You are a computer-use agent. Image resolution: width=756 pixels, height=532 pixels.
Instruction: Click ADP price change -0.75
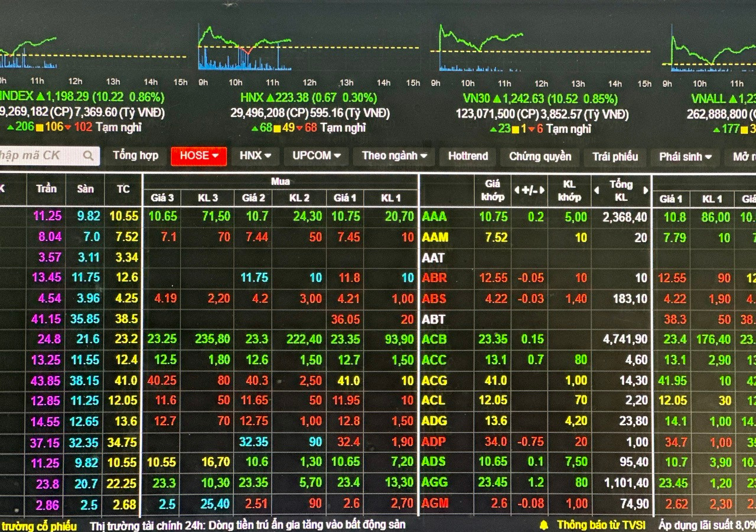coord(530,442)
